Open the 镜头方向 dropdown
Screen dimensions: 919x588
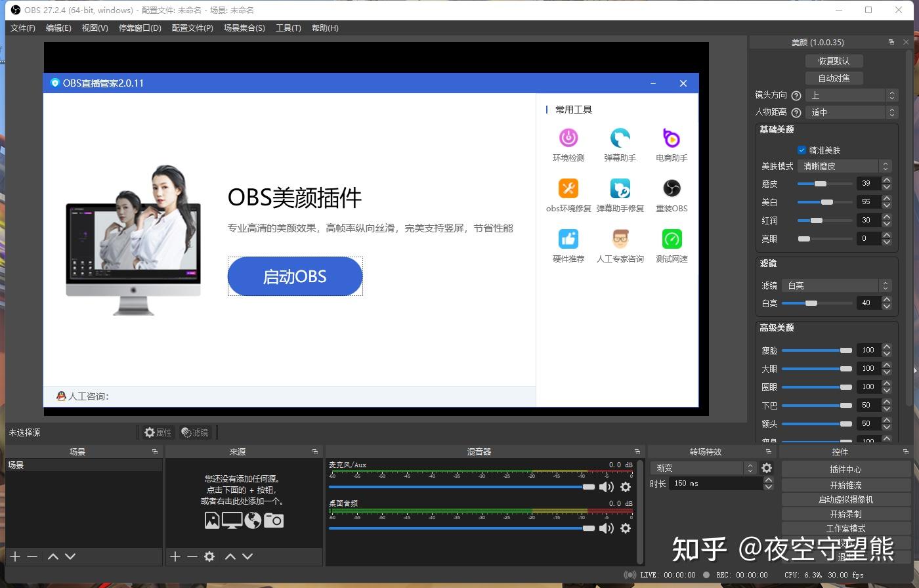852,95
